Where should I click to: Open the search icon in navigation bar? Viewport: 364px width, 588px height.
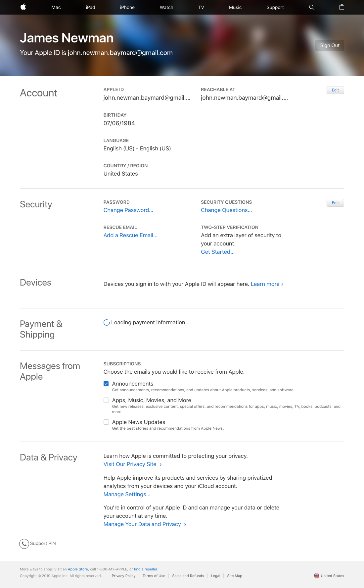point(311,7)
